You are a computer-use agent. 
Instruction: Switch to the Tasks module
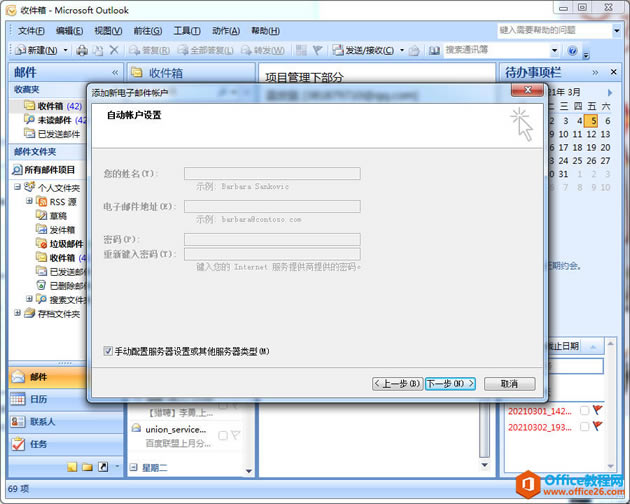tap(65, 444)
